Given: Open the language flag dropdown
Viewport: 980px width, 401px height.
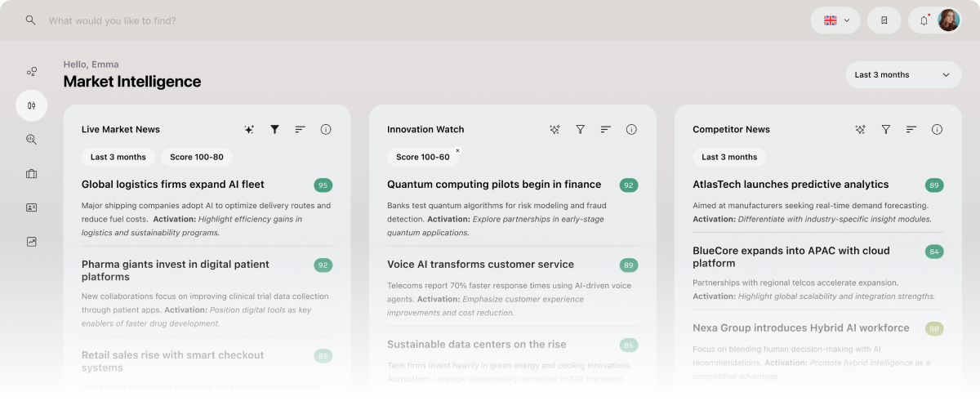Looking at the screenshot, I should point(835,20).
